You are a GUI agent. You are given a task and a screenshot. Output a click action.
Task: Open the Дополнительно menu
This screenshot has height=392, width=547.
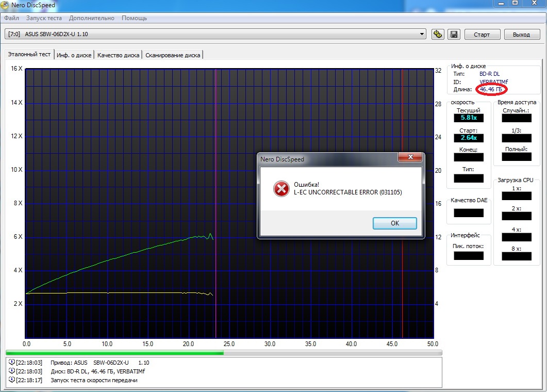tap(92, 18)
